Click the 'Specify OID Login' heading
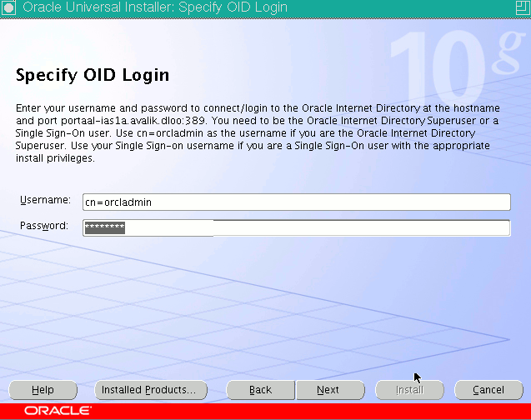531x420 pixels. (93, 75)
